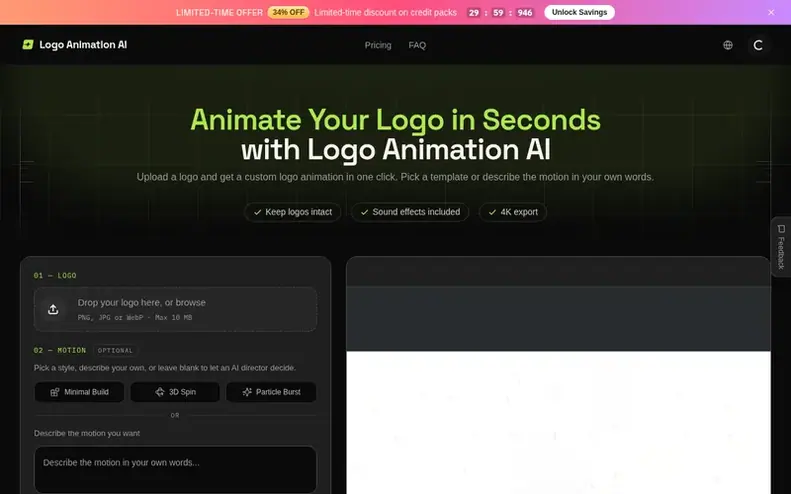Select the Minimal Build motion style
Screen dimensions: 791x494
tap(79, 392)
